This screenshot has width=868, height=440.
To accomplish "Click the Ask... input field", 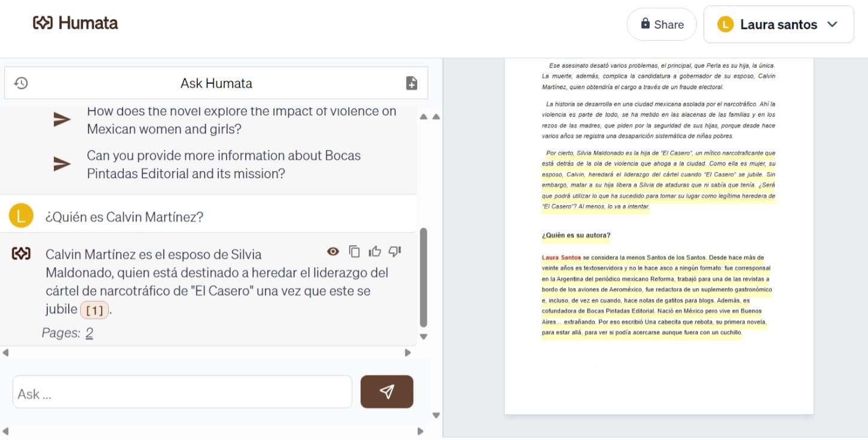I will click(182, 392).
